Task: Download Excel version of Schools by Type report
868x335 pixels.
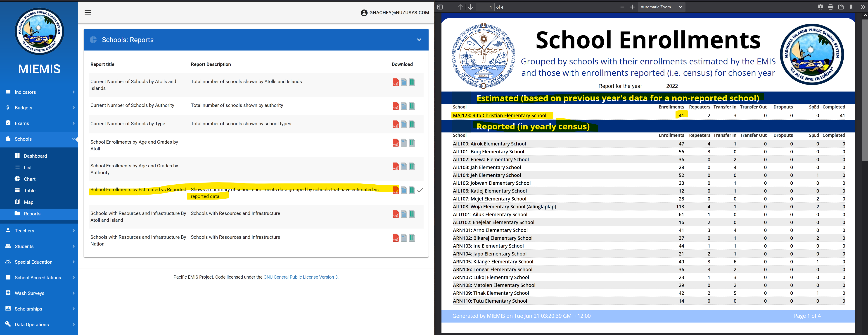Action: (412, 124)
